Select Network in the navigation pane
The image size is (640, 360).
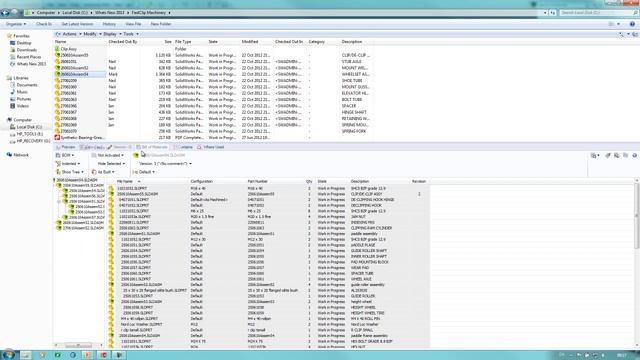[x=21, y=155]
